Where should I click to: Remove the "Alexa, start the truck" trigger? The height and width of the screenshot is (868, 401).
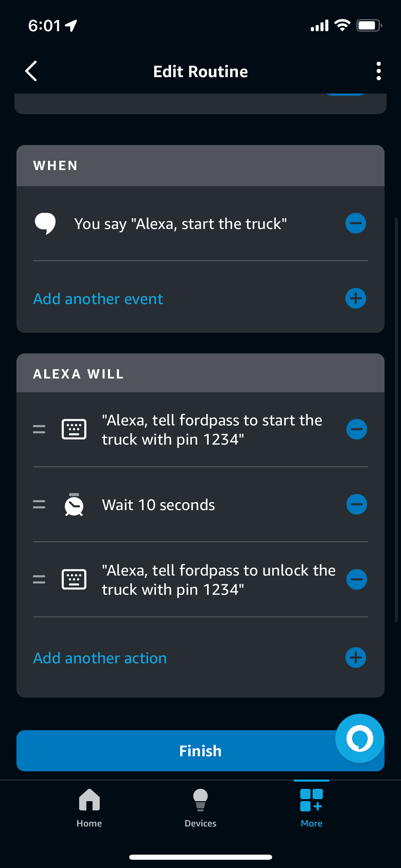[355, 223]
